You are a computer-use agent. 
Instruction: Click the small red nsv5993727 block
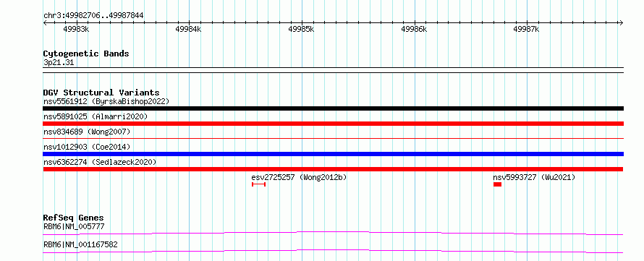(497, 184)
